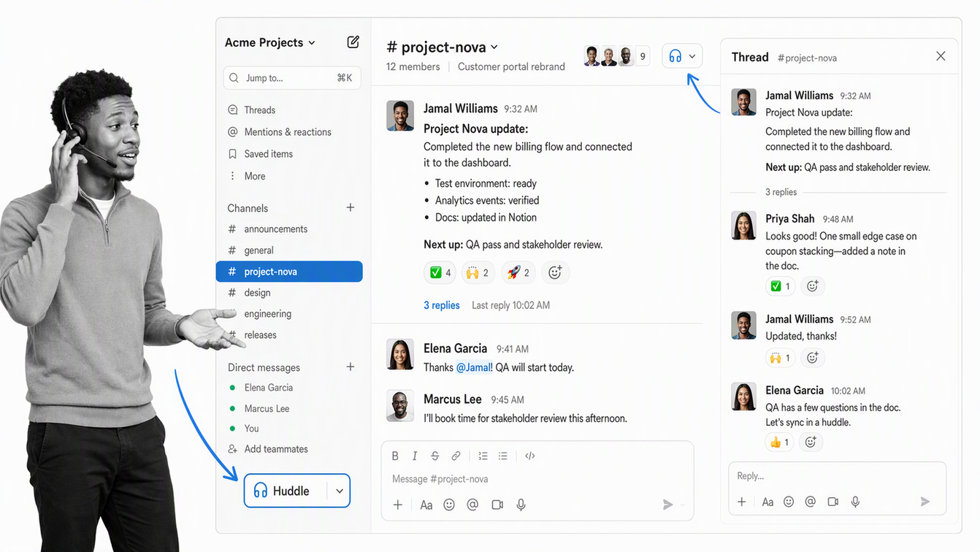Send the message in the project-nova composer

pyautogui.click(x=667, y=505)
